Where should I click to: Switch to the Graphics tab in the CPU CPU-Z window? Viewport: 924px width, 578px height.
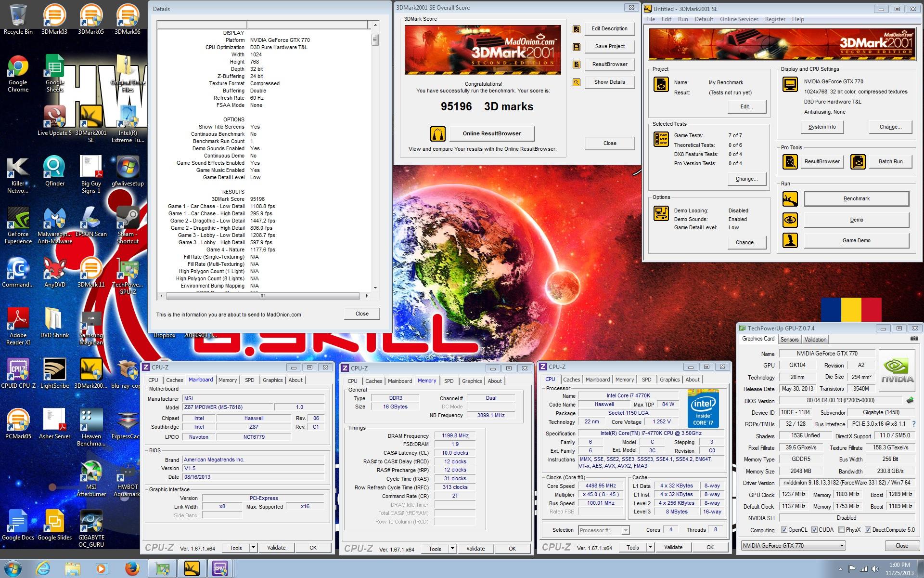pyautogui.click(x=669, y=380)
